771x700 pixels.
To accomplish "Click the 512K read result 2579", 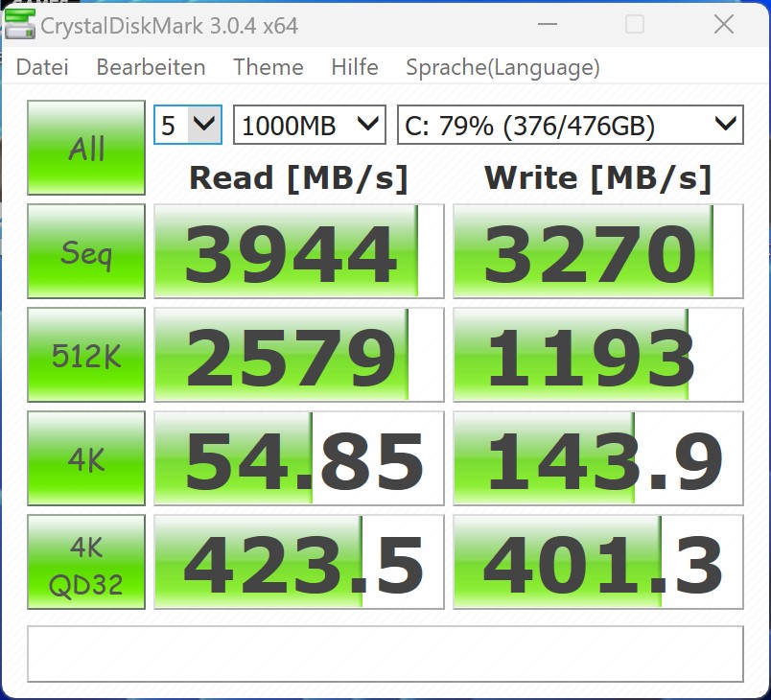I will point(299,355).
